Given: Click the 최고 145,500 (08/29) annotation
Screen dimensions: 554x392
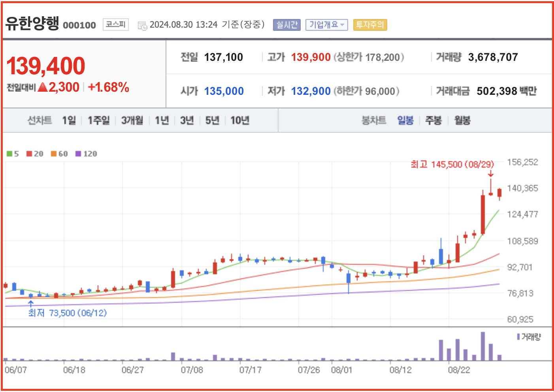Looking at the screenshot, I should pyautogui.click(x=452, y=164).
